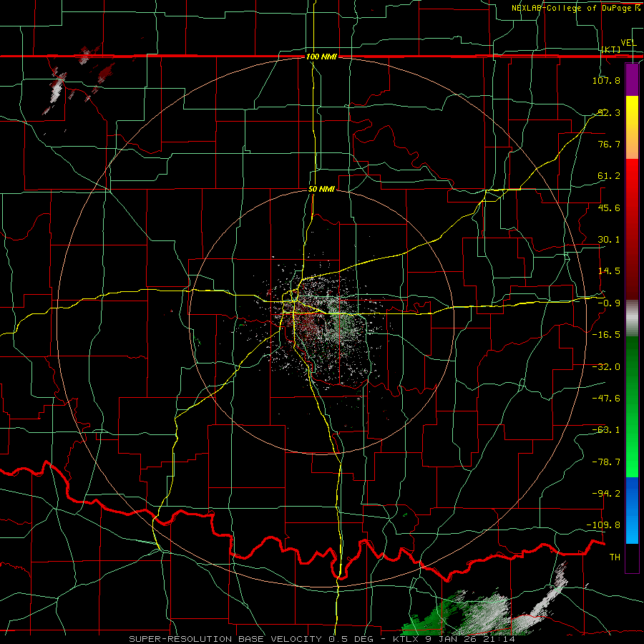Click the -47.6 velocity scale value
Screen dimensions: 644x644
[x=606, y=399]
